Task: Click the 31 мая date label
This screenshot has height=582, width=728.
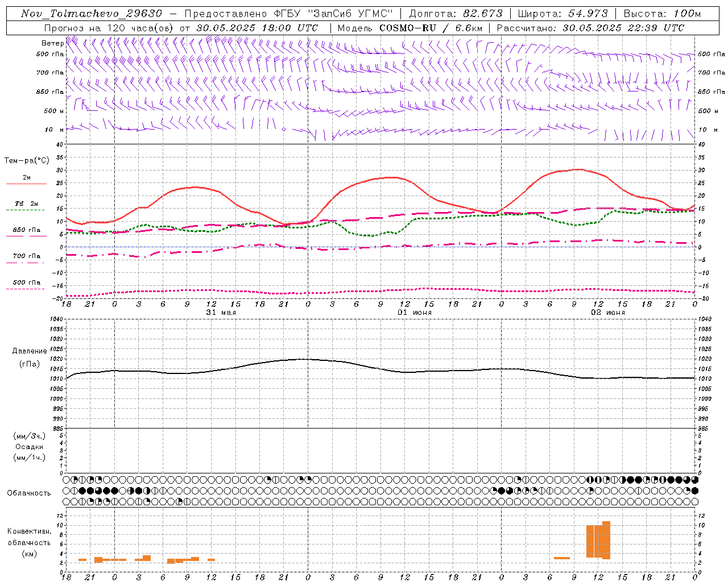Action: 221,313
